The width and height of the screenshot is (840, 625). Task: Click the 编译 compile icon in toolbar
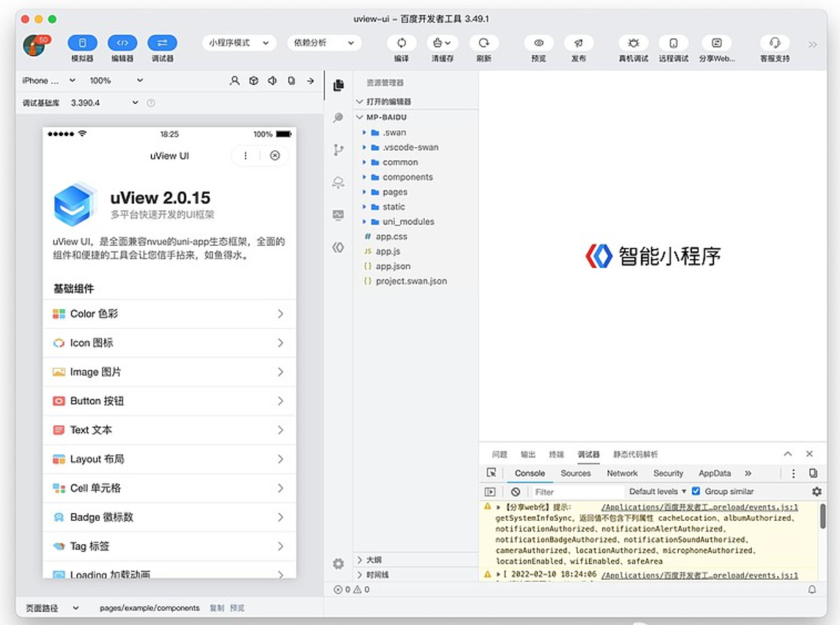click(401, 43)
